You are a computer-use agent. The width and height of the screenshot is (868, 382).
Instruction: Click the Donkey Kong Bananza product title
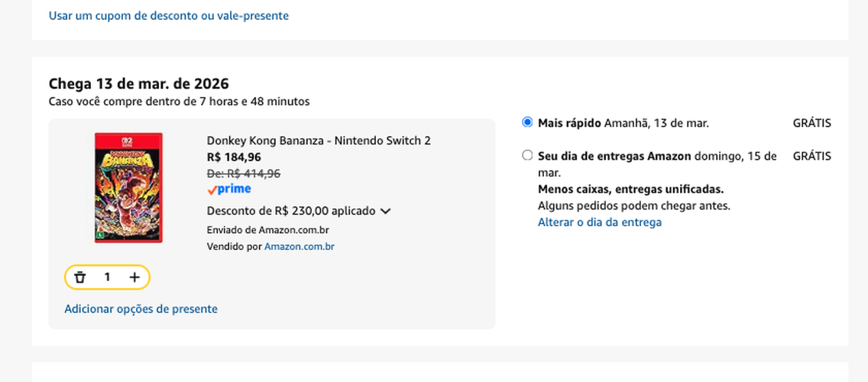pos(319,141)
